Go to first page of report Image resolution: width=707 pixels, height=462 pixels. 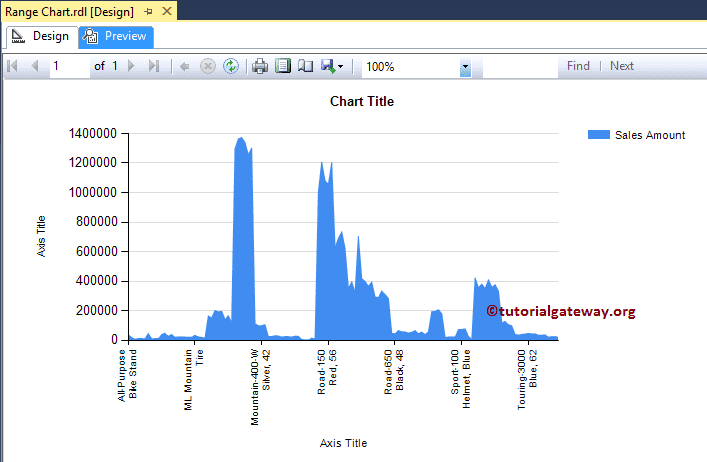coord(13,66)
